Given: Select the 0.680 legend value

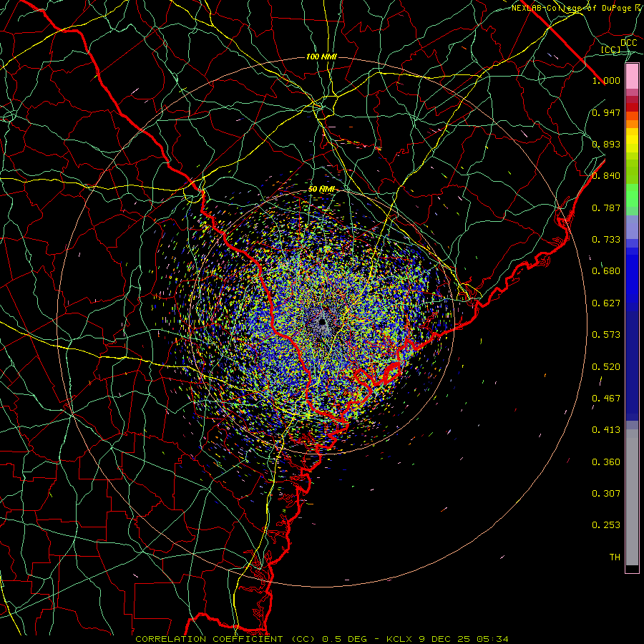Looking at the screenshot, I should coord(606,271).
